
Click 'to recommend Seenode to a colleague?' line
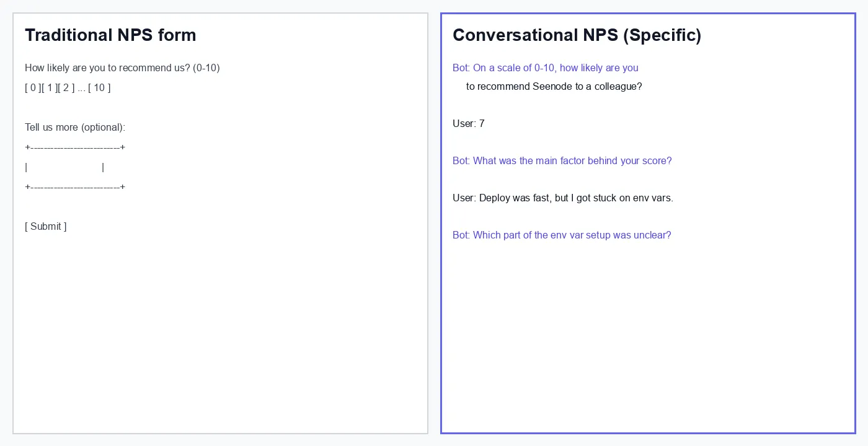point(554,87)
